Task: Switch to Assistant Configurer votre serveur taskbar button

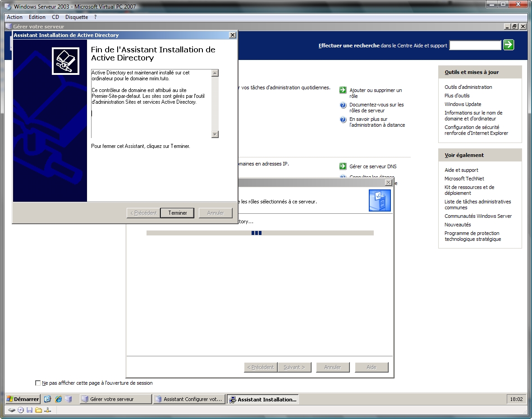Action: pos(189,399)
